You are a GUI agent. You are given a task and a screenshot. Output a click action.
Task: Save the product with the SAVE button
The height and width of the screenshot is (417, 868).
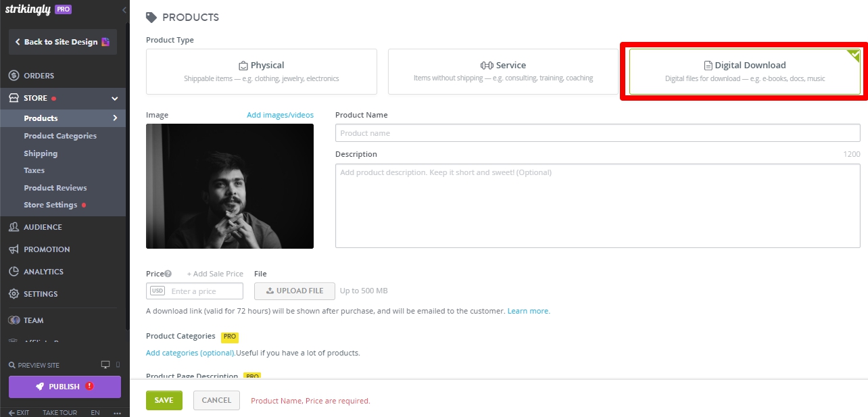point(164,400)
